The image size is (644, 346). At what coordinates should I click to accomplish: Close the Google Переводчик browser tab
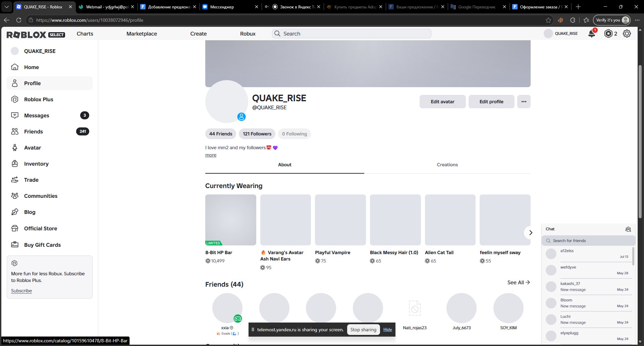tap(504, 7)
